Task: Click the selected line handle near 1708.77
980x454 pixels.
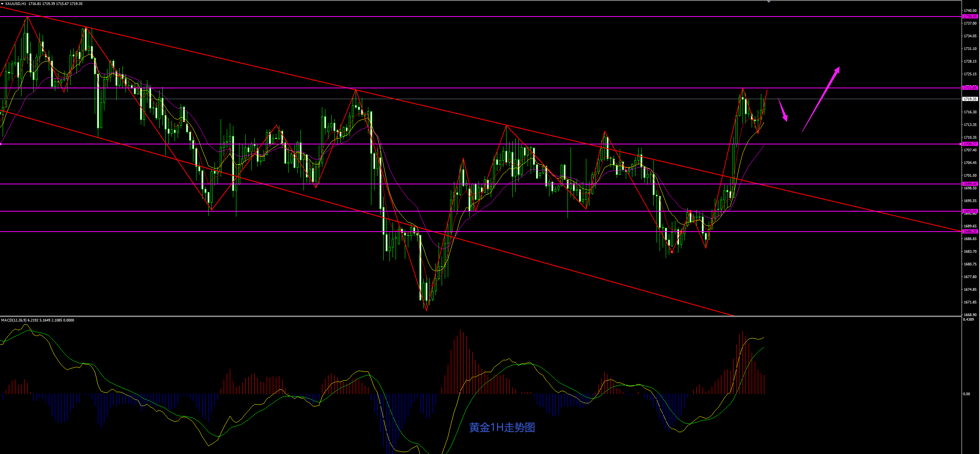Action: click(x=960, y=144)
